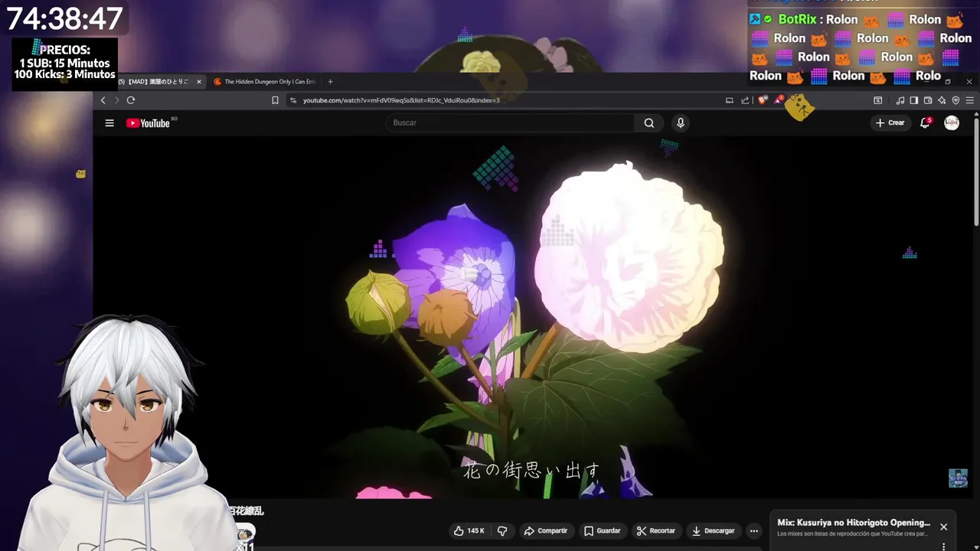
Task: Close the Mix Kusuriya playlist panel
Action: click(x=943, y=527)
